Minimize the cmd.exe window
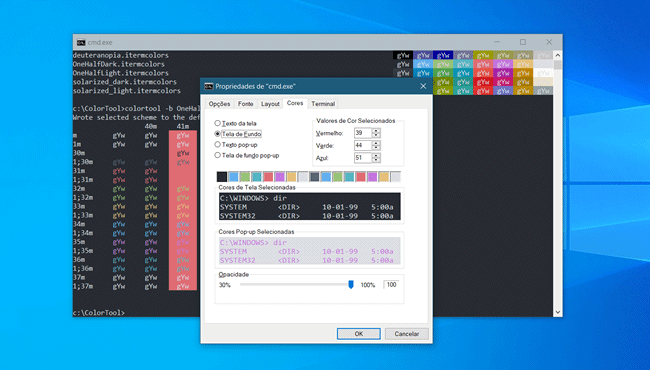This screenshot has height=370, width=650. [x=497, y=42]
